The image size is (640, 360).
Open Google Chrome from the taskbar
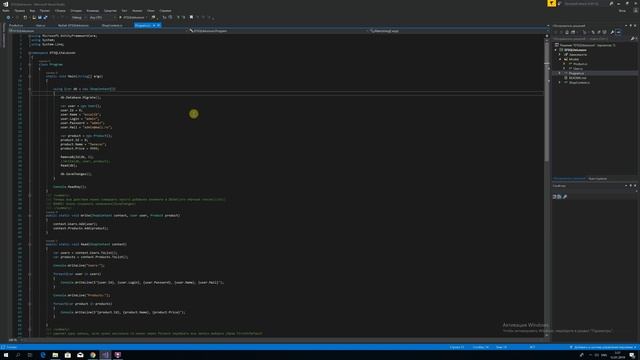[93, 355]
